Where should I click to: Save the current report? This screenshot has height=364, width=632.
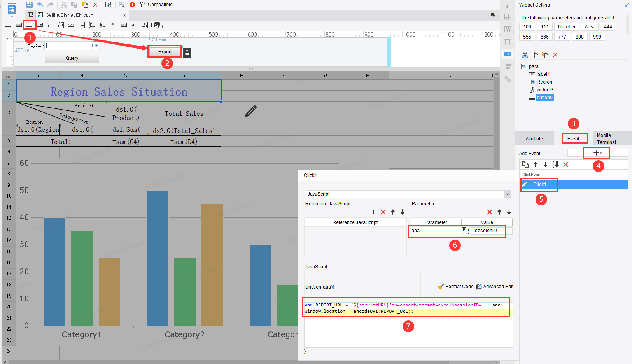tap(29, 4)
